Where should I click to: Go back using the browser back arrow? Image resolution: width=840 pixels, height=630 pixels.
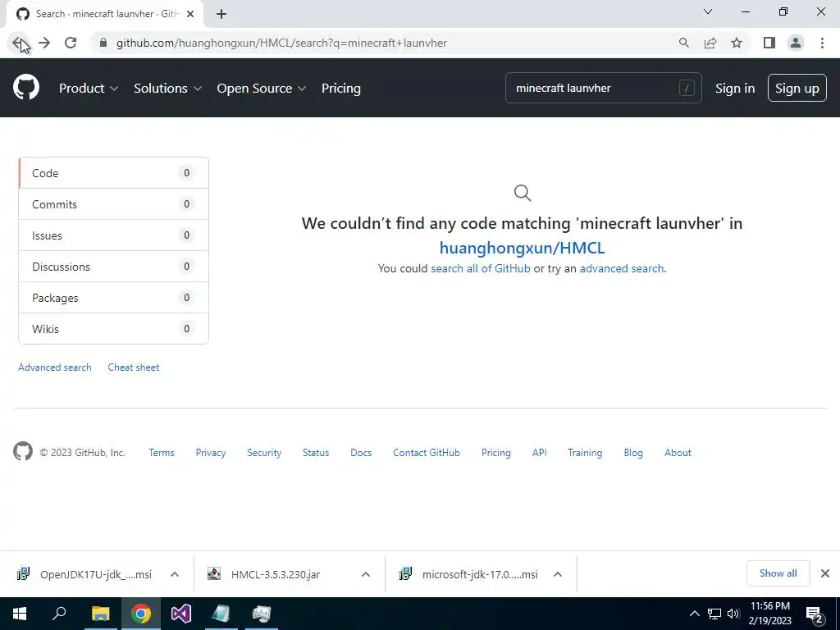coord(18,43)
